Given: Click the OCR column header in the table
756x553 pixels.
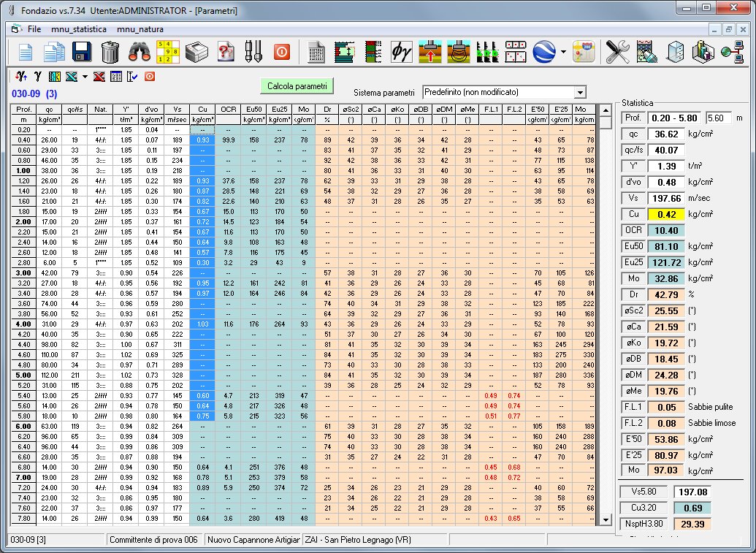Looking at the screenshot, I should 228,110.
